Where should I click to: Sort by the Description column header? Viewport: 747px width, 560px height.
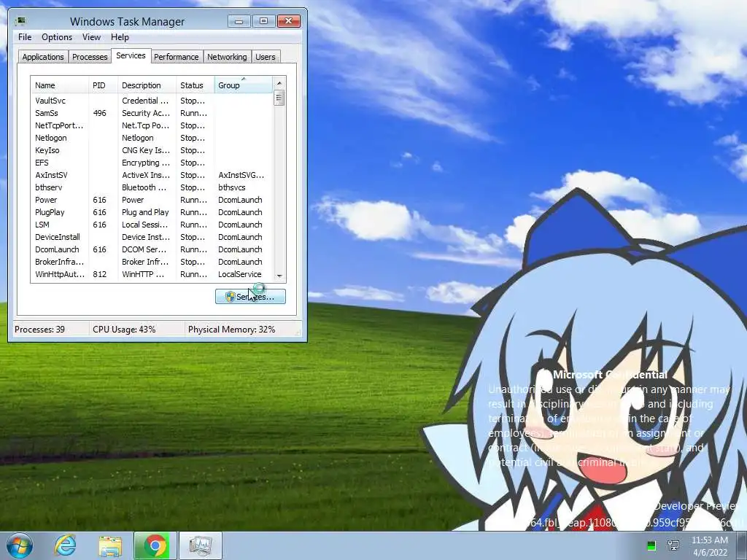pyautogui.click(x=147, y=85)
